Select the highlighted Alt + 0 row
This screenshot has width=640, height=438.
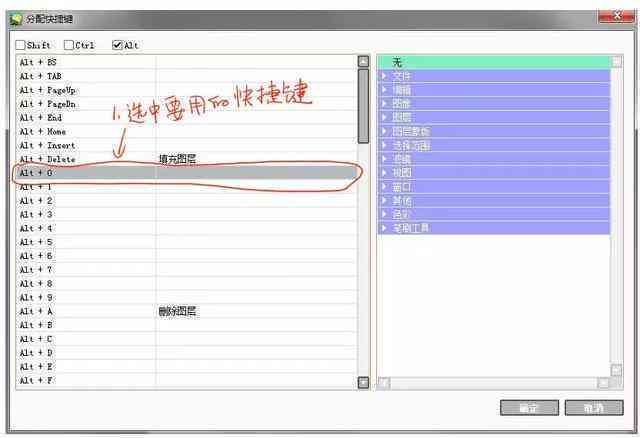[x=187, y=173]
